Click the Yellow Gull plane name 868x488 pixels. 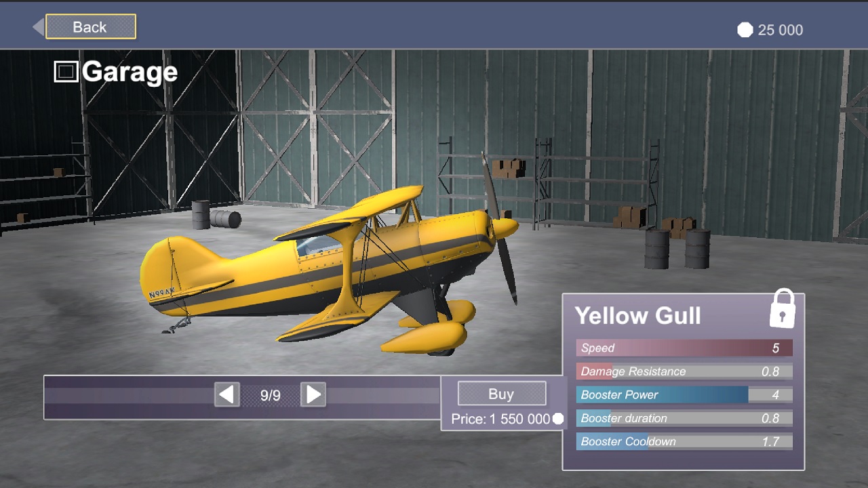click(638, 315)
